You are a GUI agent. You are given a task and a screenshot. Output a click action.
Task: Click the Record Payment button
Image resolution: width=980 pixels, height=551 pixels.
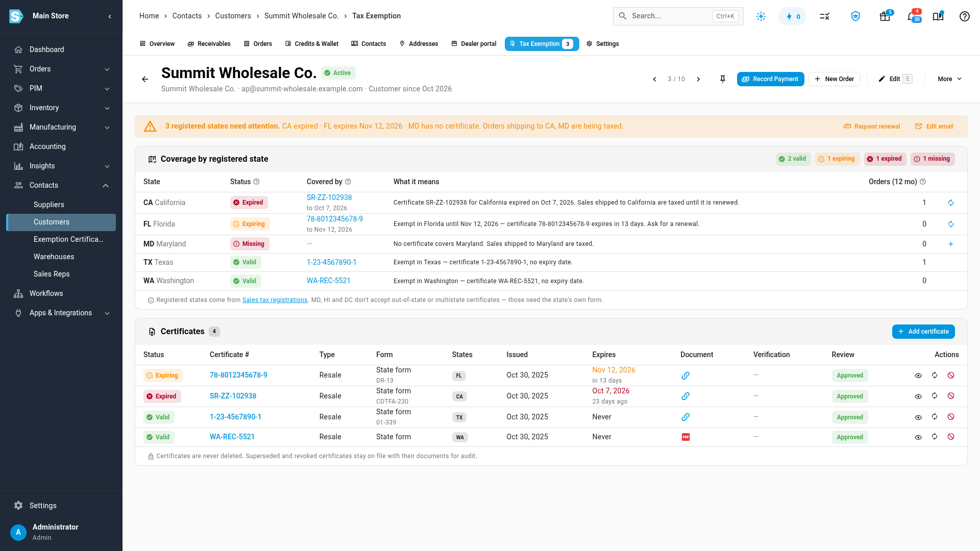coord(770,79)
